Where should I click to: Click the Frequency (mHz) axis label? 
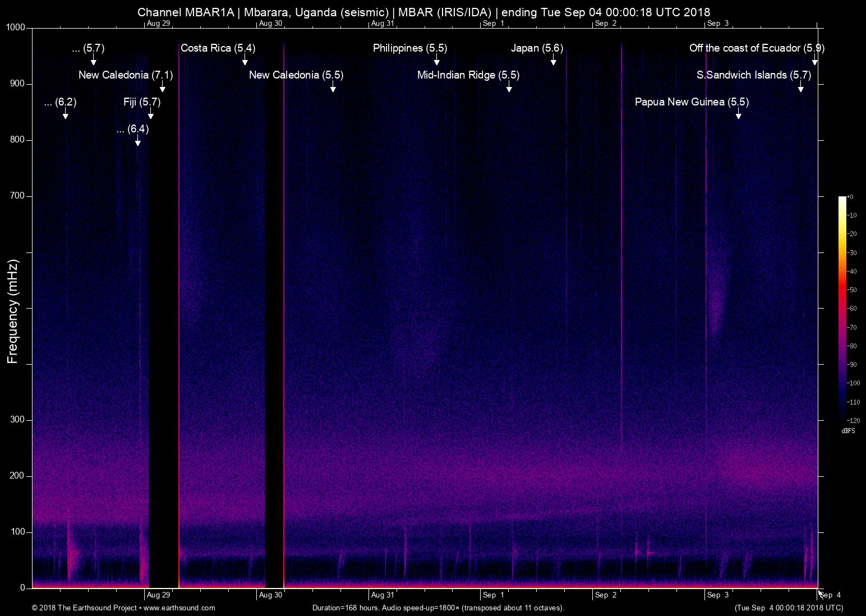[13, 311]
